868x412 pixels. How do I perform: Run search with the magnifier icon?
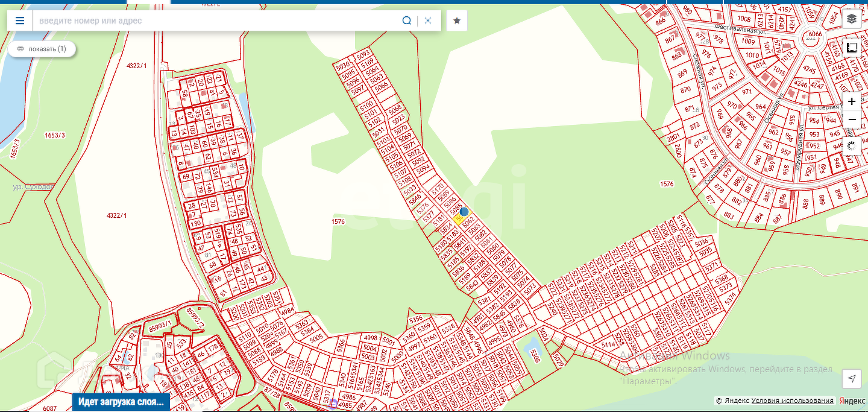[x=407, y=21]
